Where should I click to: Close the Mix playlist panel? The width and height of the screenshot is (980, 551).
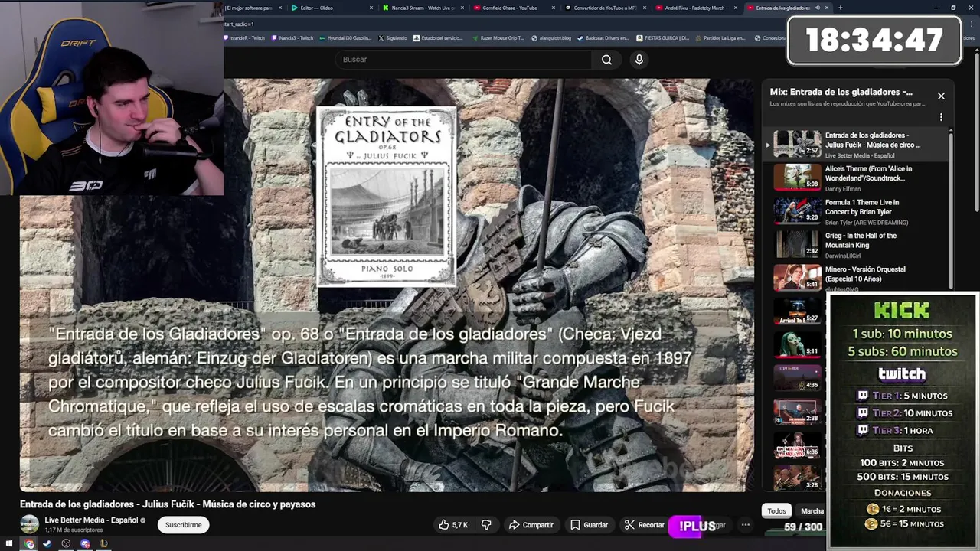(x=941, y=96)
